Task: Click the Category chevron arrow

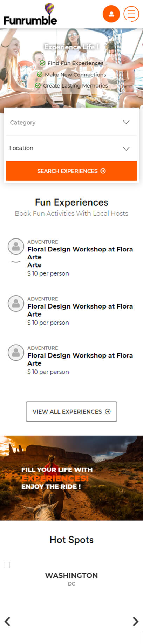Action: click(126, 122)
